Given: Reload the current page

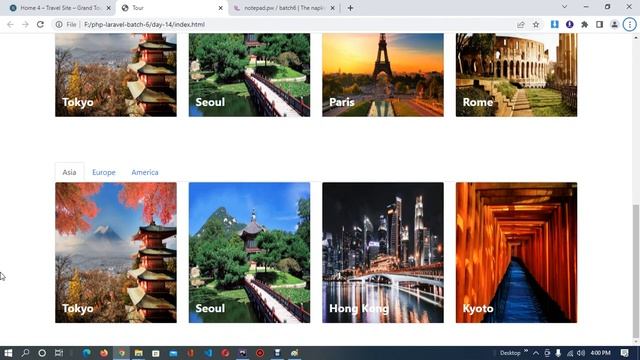Looking at the screenshot, I should [40, 24].
